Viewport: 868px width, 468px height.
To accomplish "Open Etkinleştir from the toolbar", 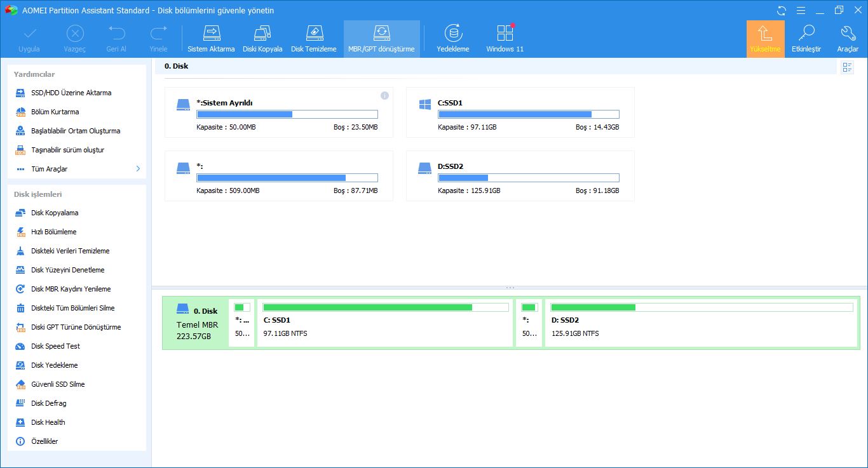I will point(806,39).
